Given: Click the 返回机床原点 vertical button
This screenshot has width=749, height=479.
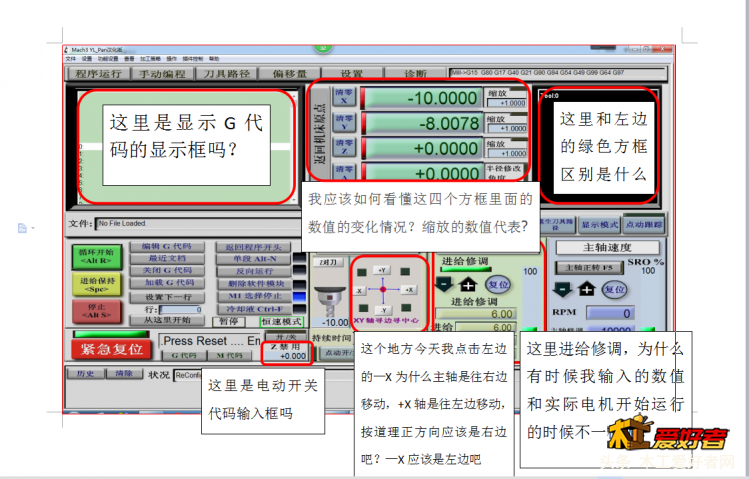Looking at the screenshot, I should [320, 134].
